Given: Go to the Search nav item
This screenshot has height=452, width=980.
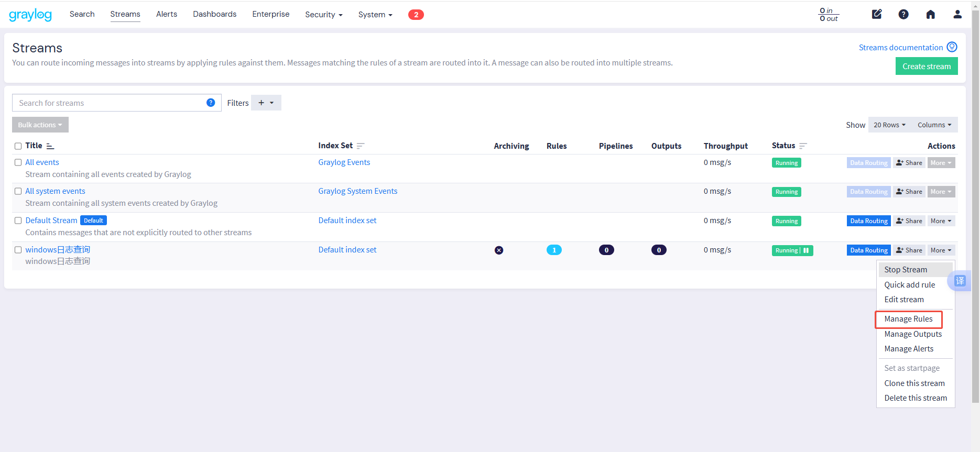Looking at the screenshot, I should point(82,14).
